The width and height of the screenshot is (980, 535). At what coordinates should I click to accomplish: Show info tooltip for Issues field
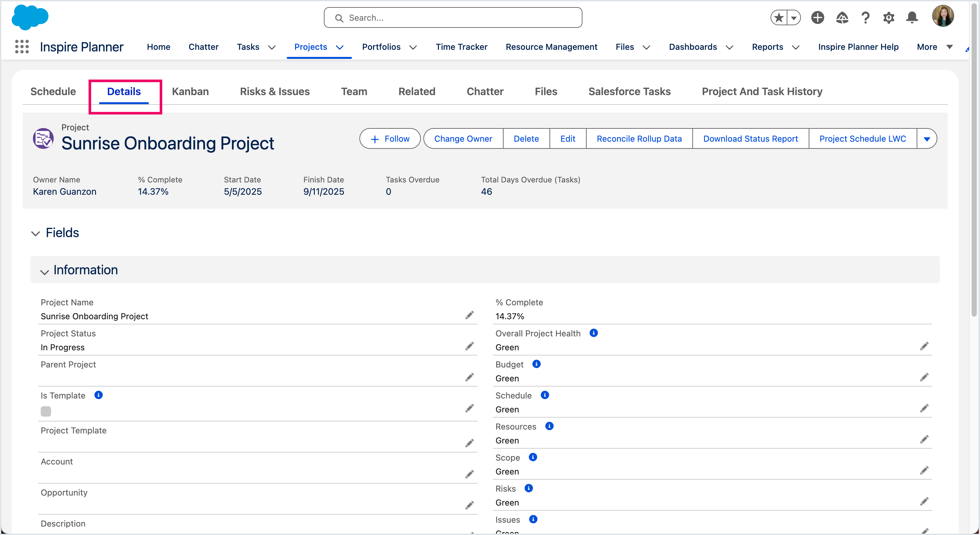coord(533,519)
